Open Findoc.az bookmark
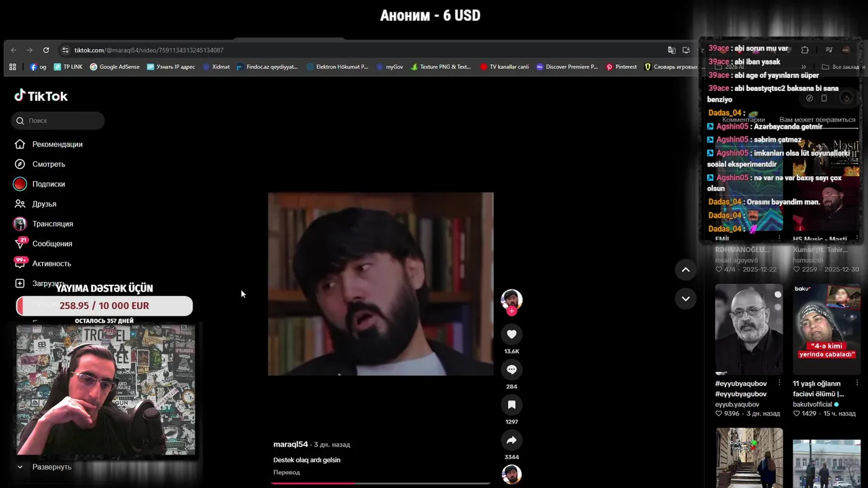 coord(267,67)
